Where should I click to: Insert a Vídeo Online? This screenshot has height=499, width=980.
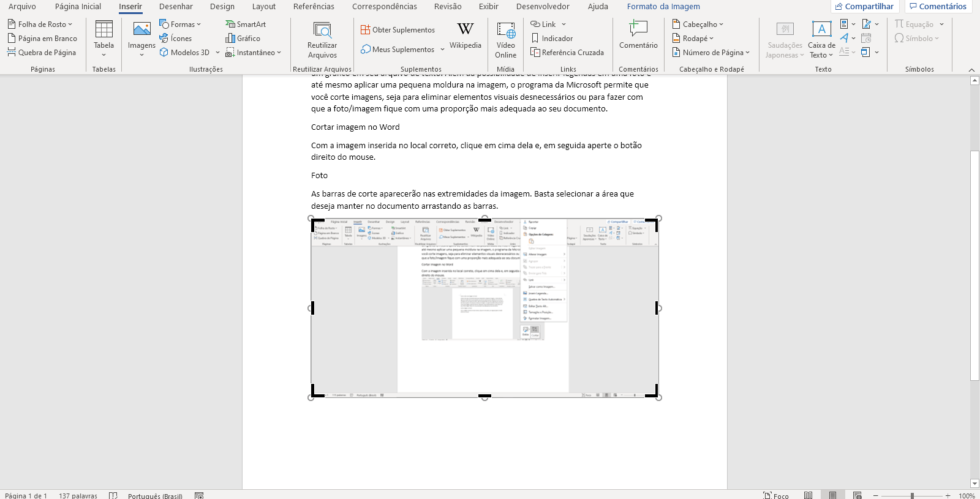click(x=506, y=40)
